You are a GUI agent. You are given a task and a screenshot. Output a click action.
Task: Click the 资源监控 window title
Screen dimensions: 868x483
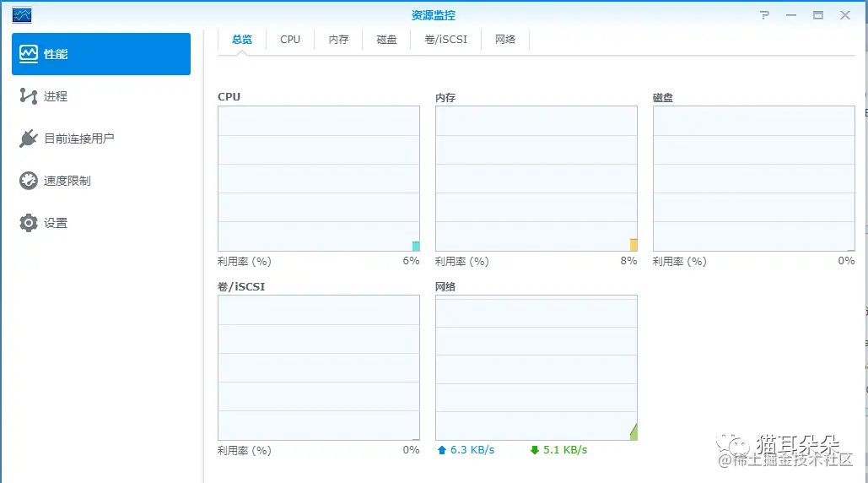[434, 15]
